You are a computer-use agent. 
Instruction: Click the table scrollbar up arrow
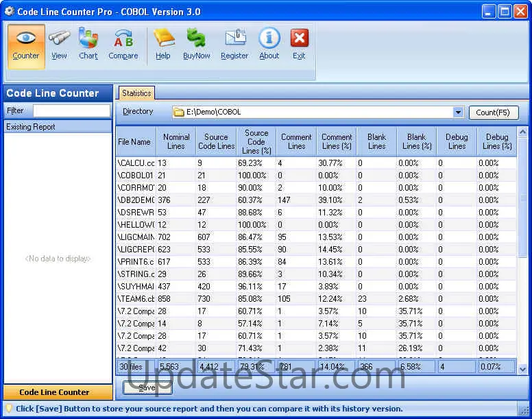click(522, 131)
